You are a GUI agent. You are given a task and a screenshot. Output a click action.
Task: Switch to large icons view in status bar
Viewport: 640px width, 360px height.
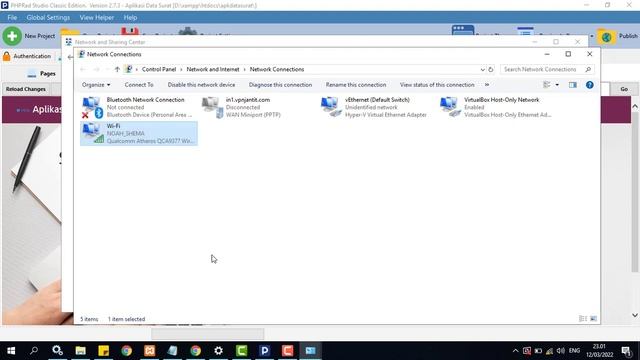[x=593, y=319]
